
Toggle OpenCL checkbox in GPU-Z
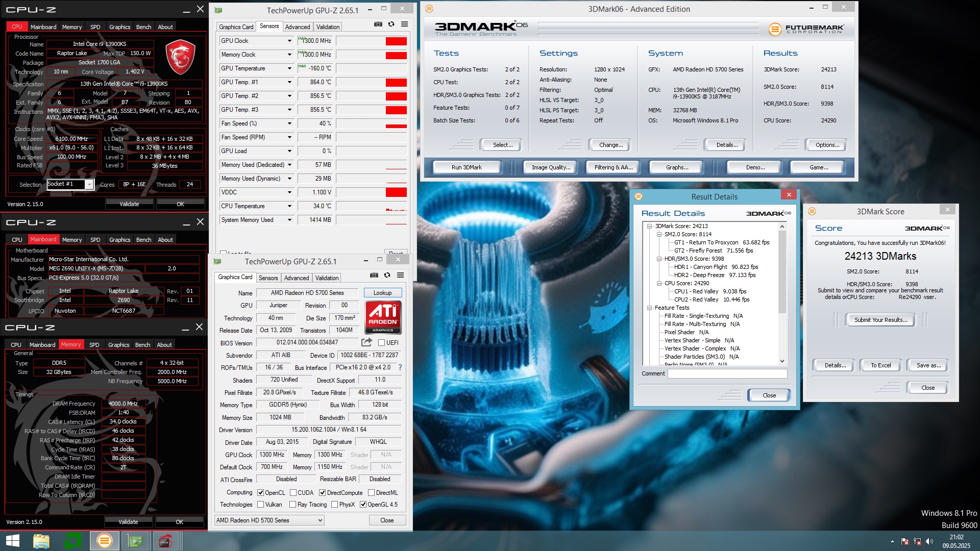click(261, 493)
